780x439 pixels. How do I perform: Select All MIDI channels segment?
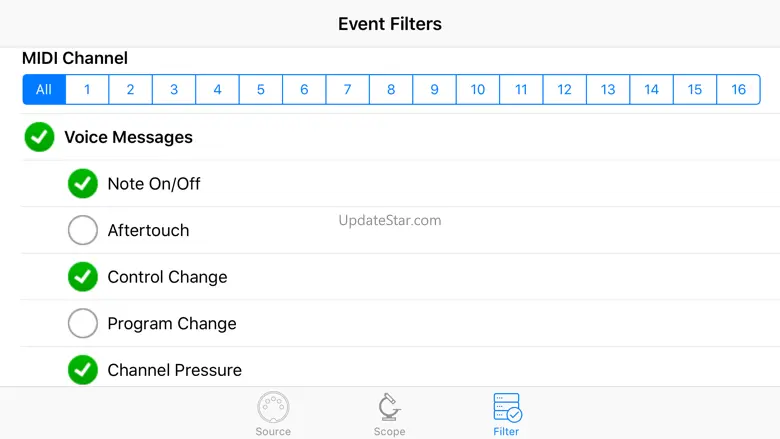tap(44, 89)
